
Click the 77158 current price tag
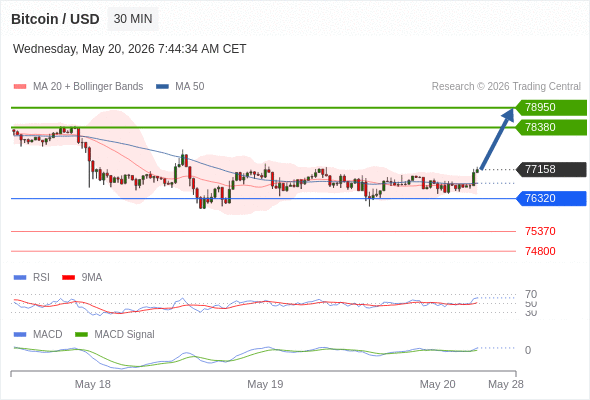click(x=551, y=170)
